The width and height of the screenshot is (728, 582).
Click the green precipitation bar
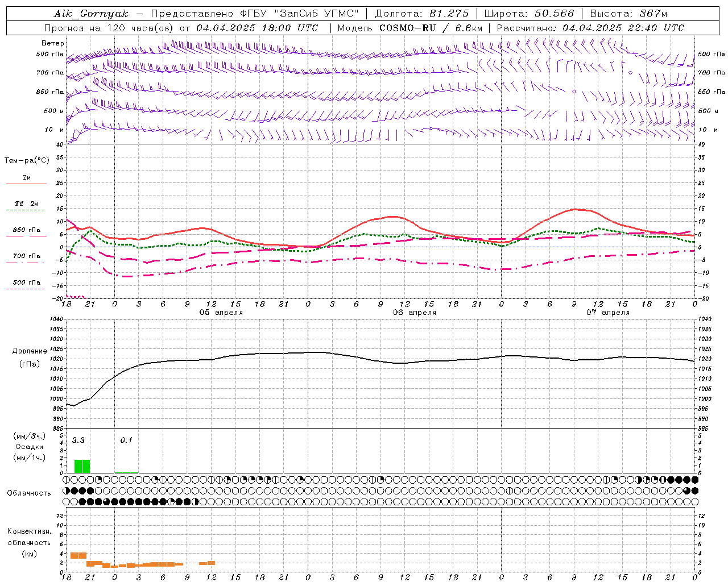click(82, 466)
